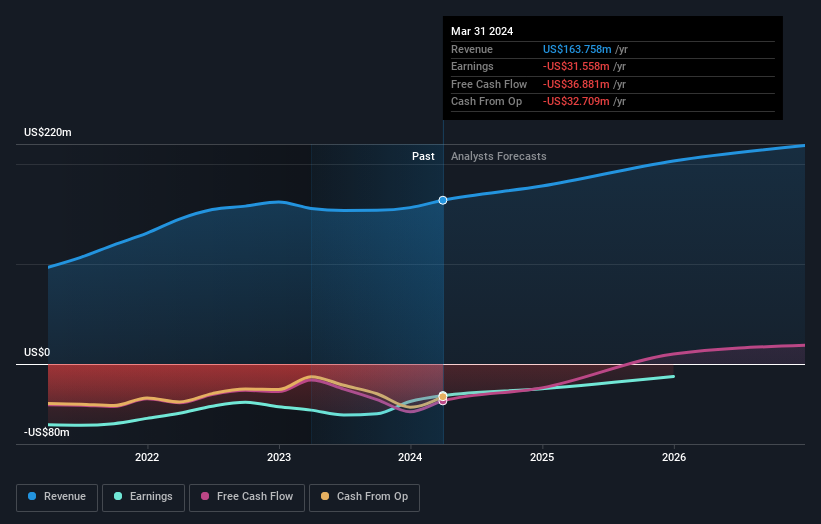
Task: Click the US$220m y-axis label
Action: 48,132
